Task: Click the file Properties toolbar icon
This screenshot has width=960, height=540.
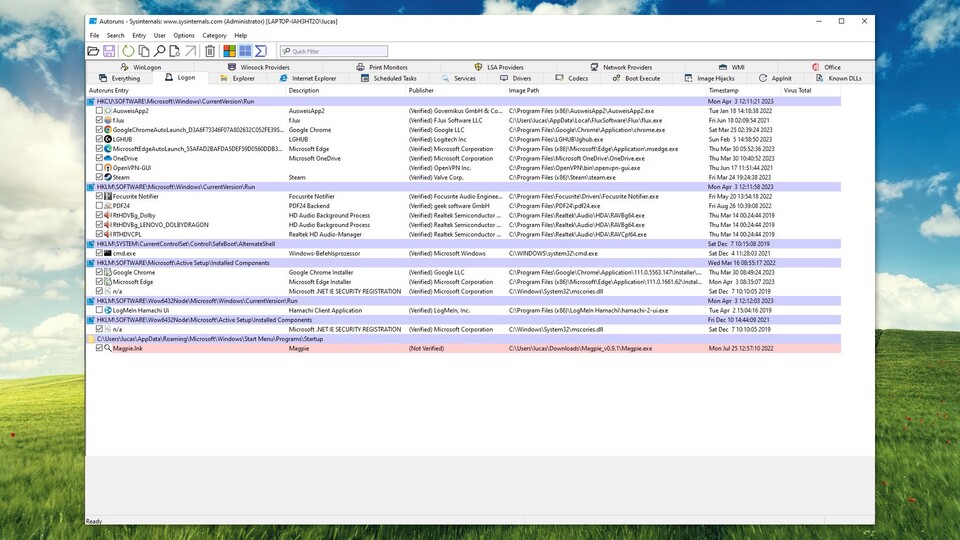Action: point(174,51)
